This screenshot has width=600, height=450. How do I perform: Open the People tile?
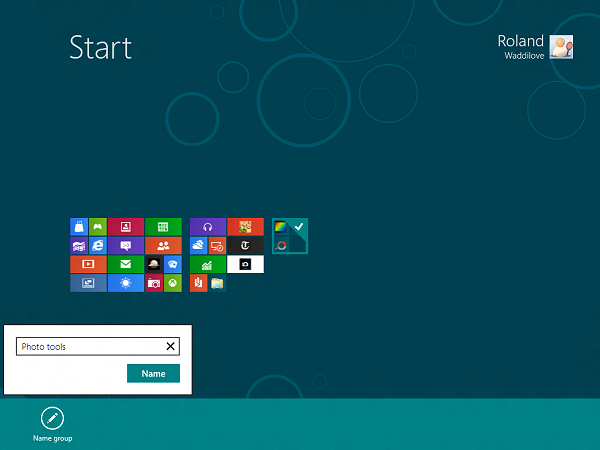click(163, 246)
